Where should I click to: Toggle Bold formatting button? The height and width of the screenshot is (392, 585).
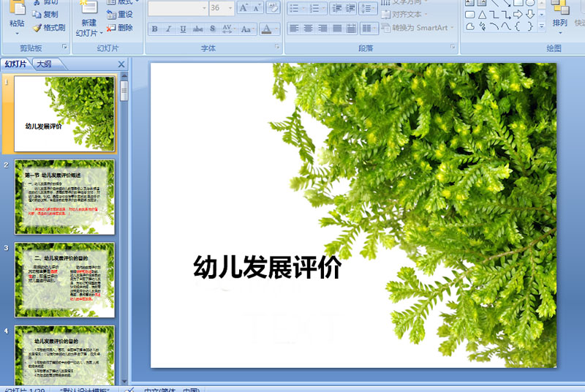click(154, 29)
